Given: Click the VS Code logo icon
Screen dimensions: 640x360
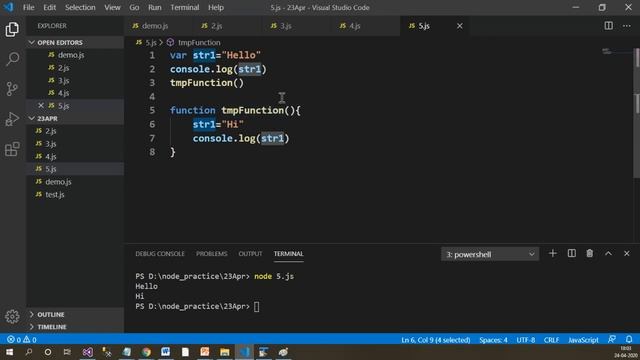Looking at the screenshot, I should tap(9, 7).
